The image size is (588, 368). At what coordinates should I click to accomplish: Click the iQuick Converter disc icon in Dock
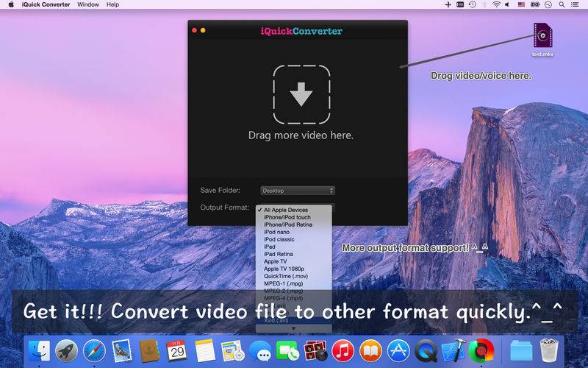pyautogui.click(x=481, y=351)
